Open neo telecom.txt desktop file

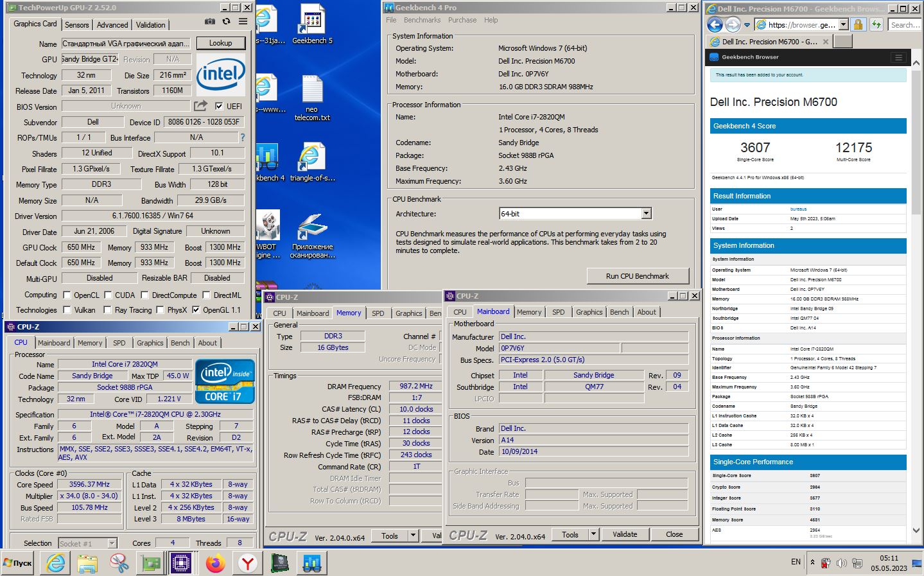click(312, 99)
